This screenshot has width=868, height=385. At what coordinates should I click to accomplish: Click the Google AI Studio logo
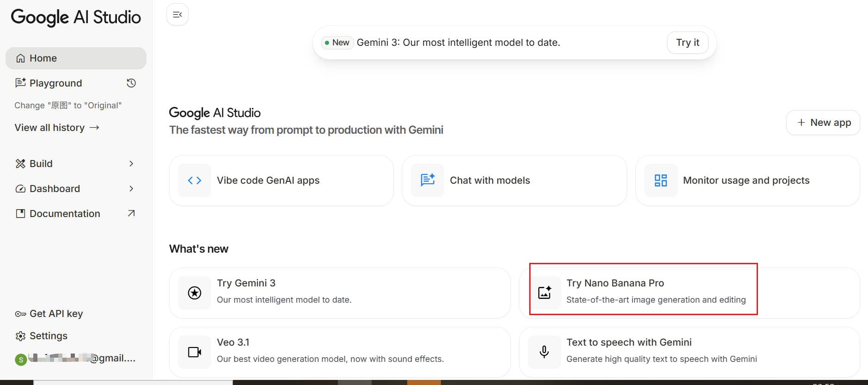coord(76,18)
